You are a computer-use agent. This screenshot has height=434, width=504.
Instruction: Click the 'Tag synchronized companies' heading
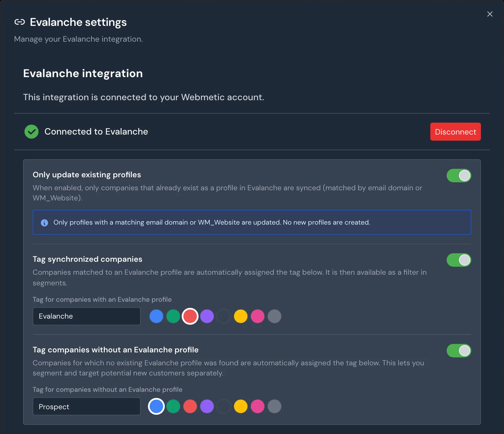[87, 259]
